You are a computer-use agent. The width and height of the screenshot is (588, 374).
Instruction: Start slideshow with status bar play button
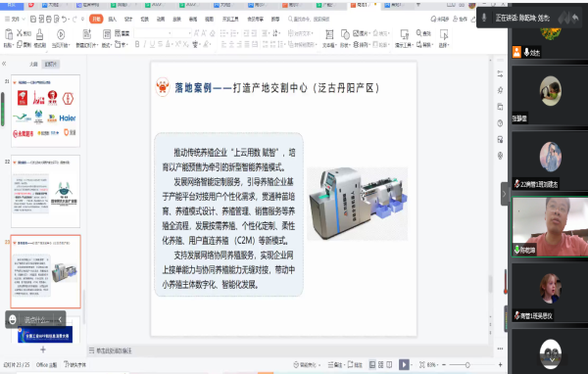coord(404,364)
